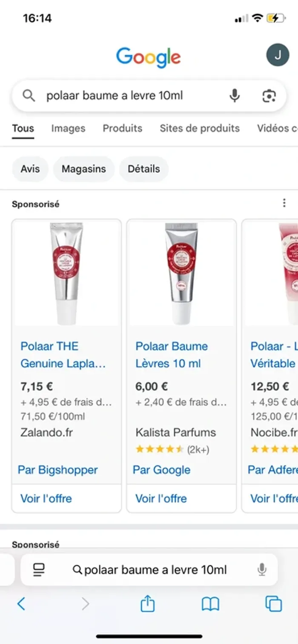Select the Magasins filter chip
The height and width of the screenshot is (644, 298).
pyautogui.click(x=84, y=169)
